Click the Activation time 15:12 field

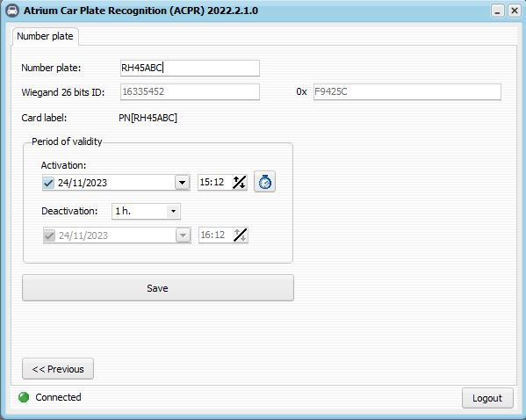[215, 182]
